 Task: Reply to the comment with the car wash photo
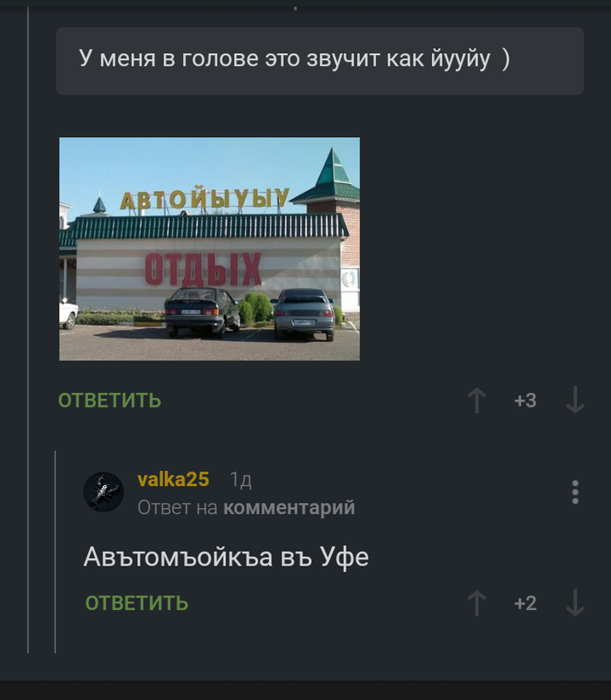(110, 401)
